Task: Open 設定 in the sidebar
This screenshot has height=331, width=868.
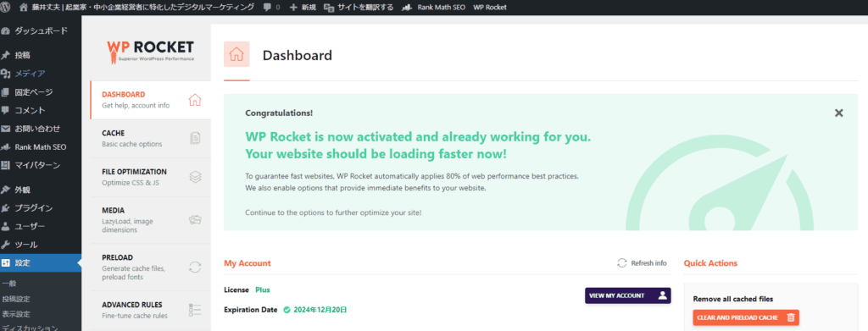Action: coord(41,263)
